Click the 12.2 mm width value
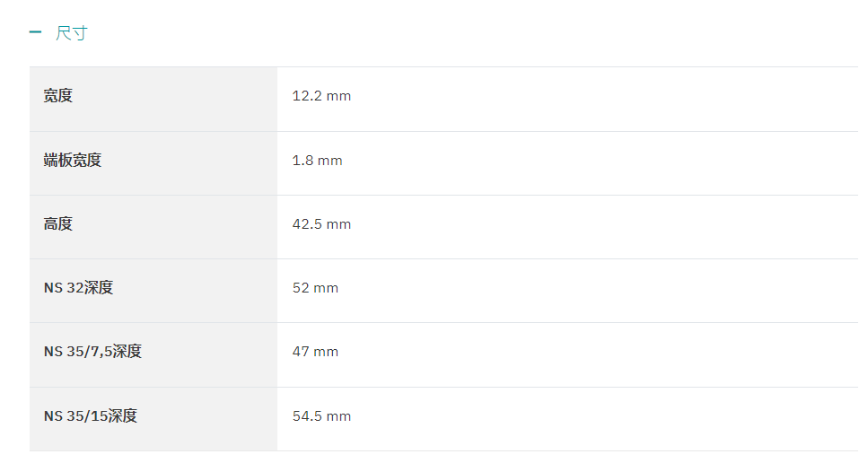 point(321,96)
